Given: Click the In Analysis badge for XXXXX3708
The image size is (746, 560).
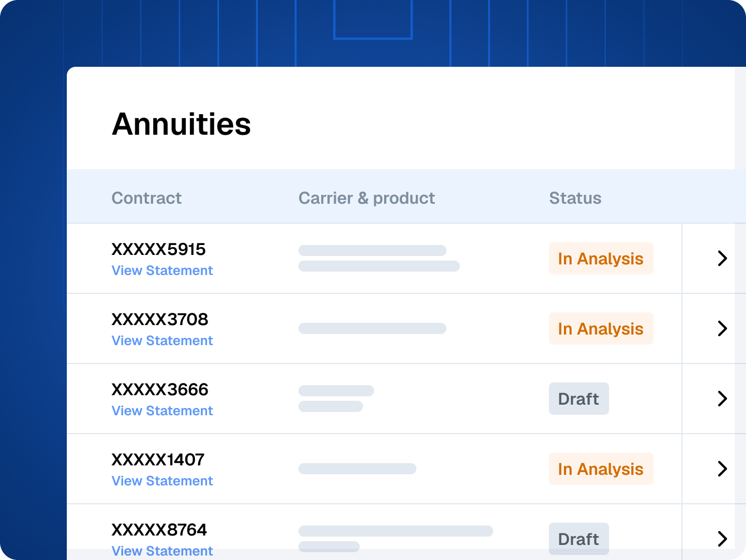Looking at the screenshot, I should click(x=601, y=328).
